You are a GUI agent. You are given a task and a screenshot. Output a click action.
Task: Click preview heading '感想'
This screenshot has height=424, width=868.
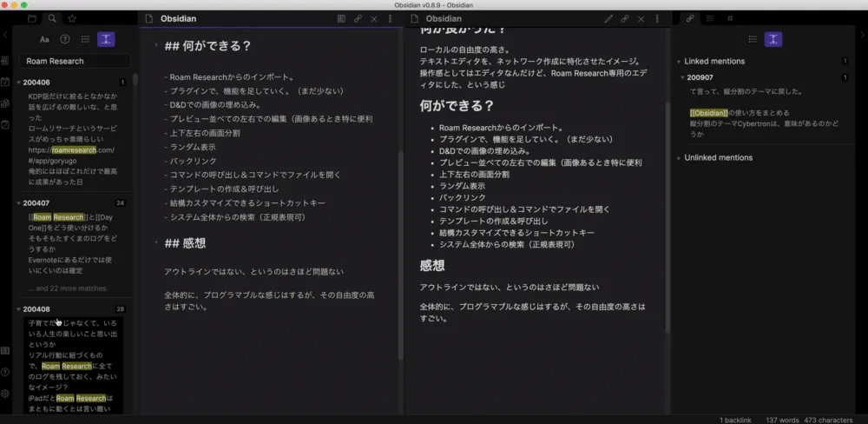click(431, 266)
